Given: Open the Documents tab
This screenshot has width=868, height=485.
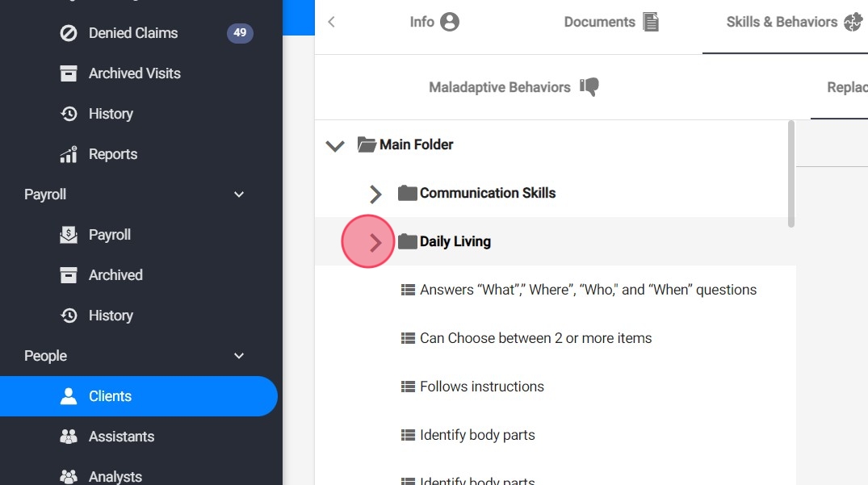Looking at the screenshot, I should click(x=611, y=22).
